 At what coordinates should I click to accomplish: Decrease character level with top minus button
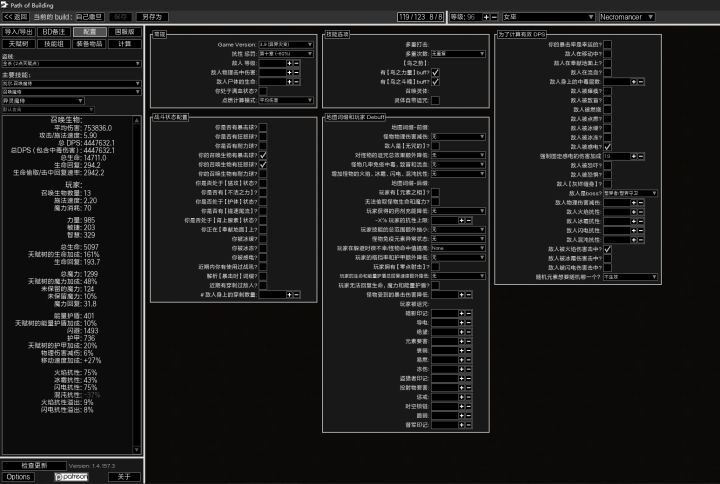[x=494, y=17]
